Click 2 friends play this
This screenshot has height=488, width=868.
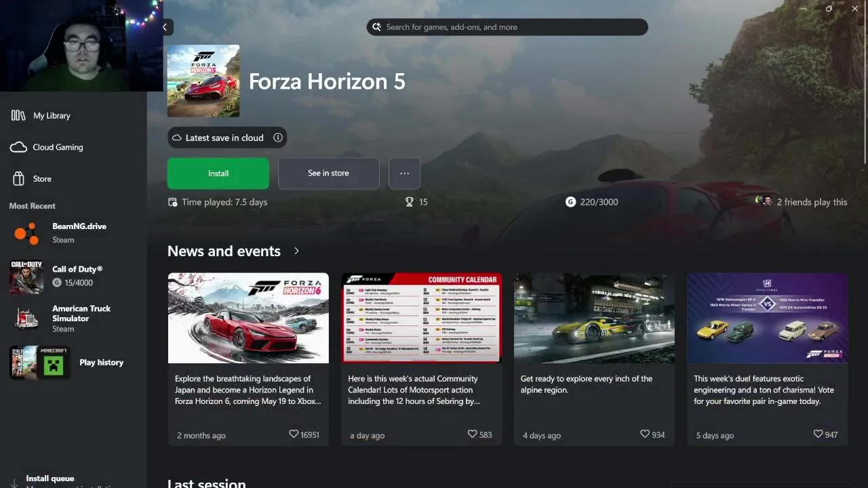(812, 202)
